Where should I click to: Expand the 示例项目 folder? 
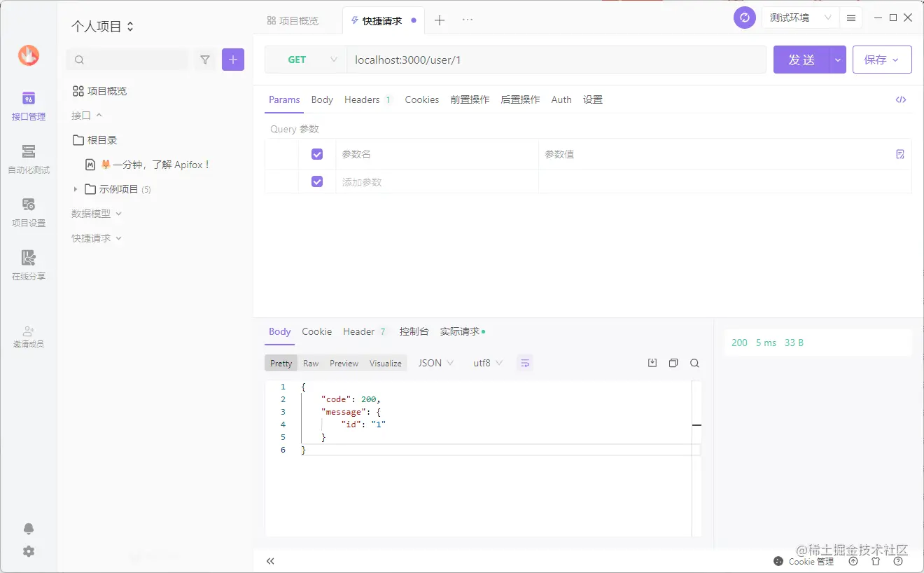(x=76, y=189)
